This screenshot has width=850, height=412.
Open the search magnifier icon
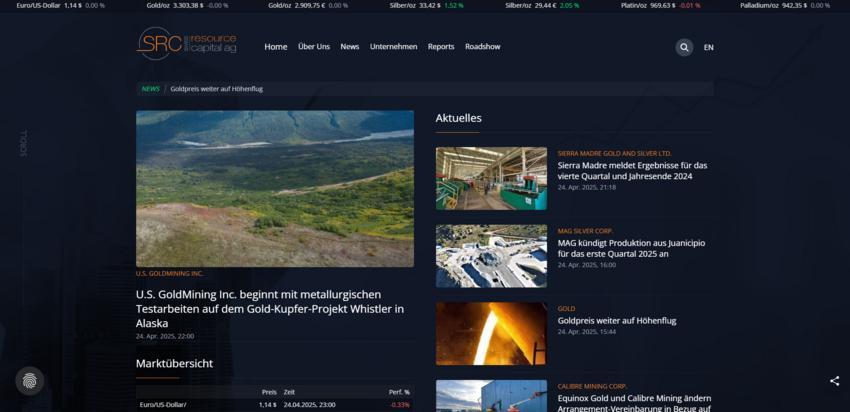pos(684,47)
